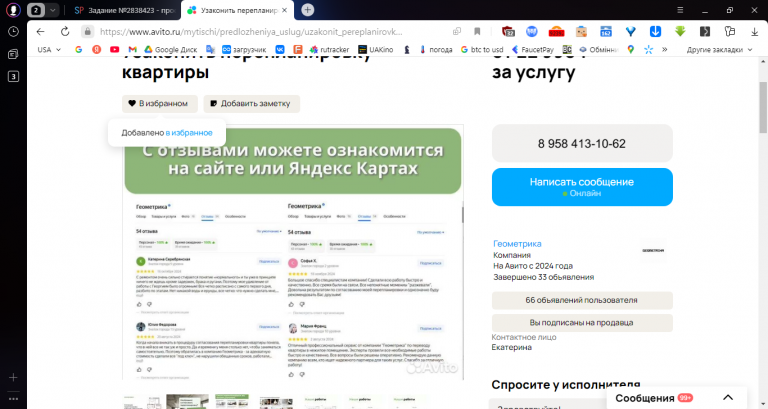Open the YouTube bookmark

coord(115,49)
